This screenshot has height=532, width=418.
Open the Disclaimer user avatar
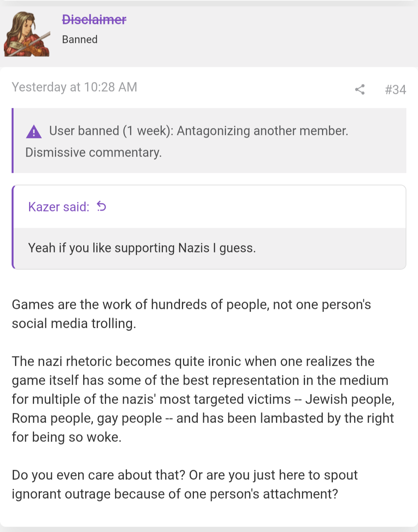click(x=27, y=34)
